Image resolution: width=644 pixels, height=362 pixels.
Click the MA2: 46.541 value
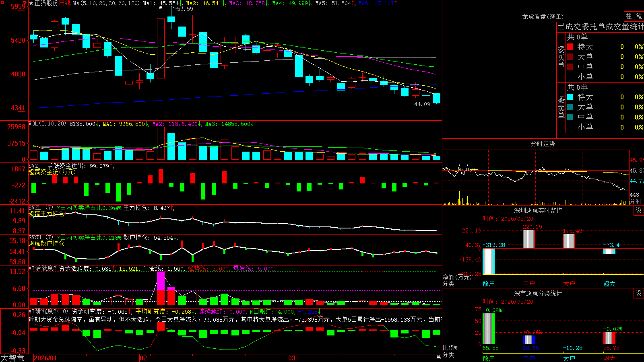coord(206,3)
